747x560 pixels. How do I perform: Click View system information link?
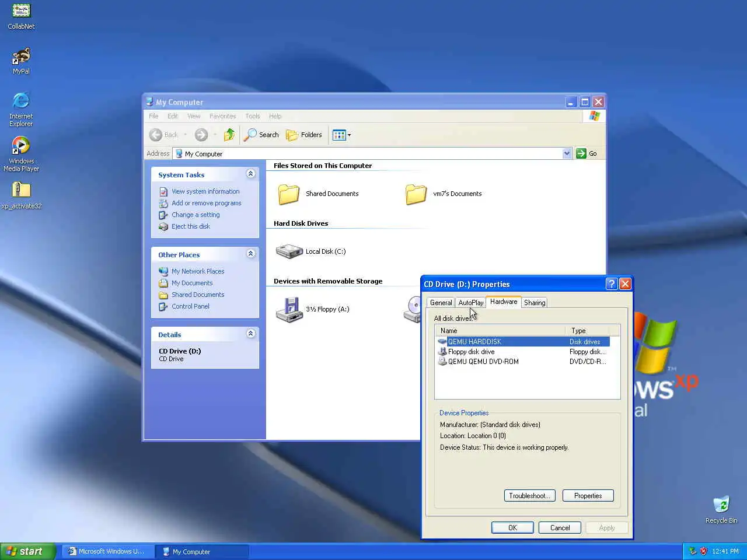(x=205, y=191)
